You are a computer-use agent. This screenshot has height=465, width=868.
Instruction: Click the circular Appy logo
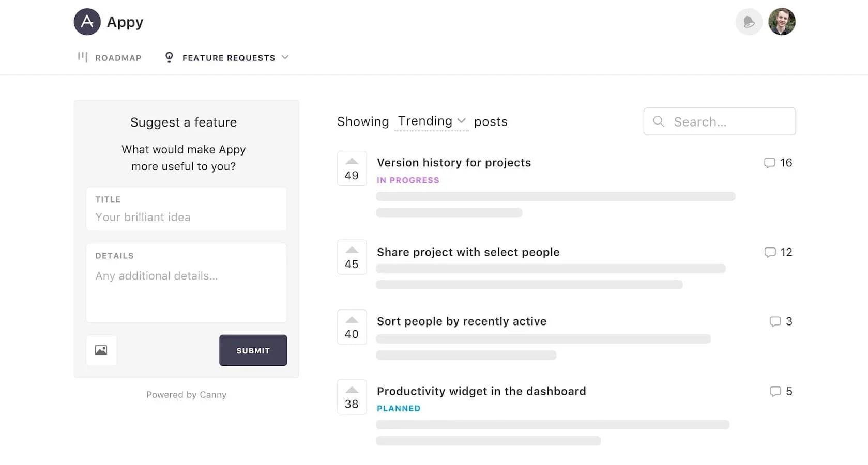coord(87,22)
